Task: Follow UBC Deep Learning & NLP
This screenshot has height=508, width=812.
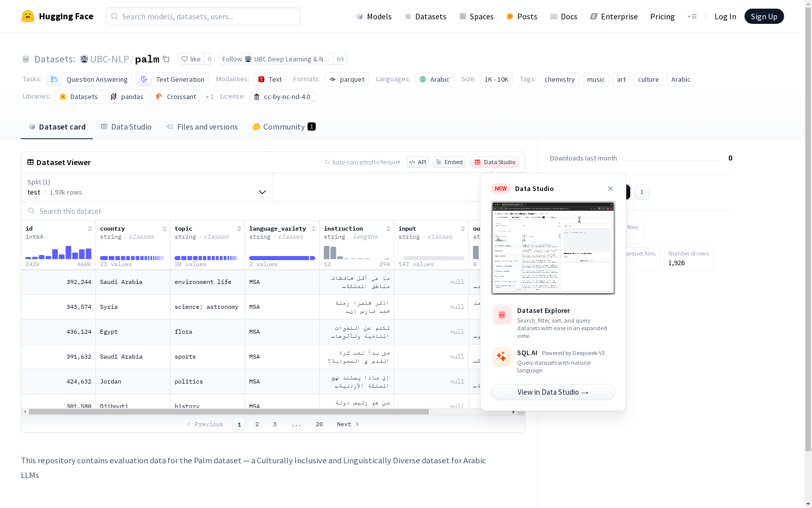Action: 276,59
